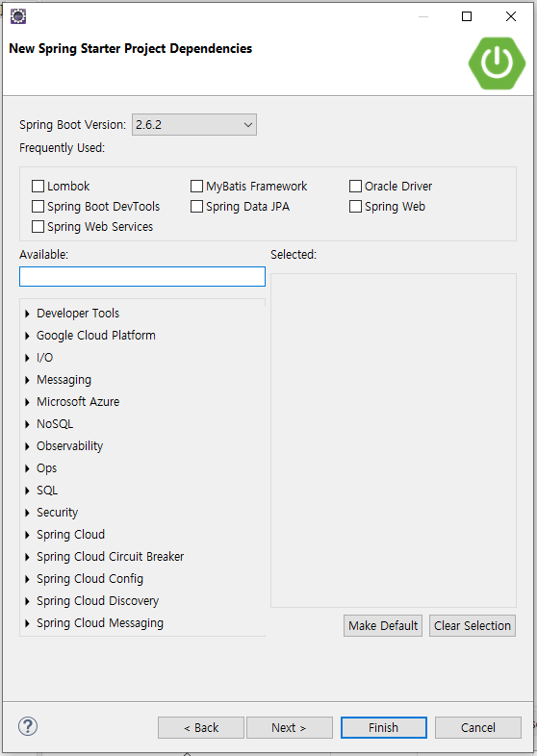The width and height of the screenshot is (537, 756).
Task: Open the help question mark icon
Action: [x=28, y=726]
